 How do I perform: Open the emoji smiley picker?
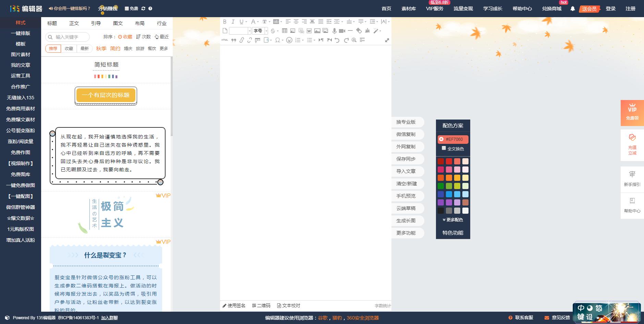(289, 40)
